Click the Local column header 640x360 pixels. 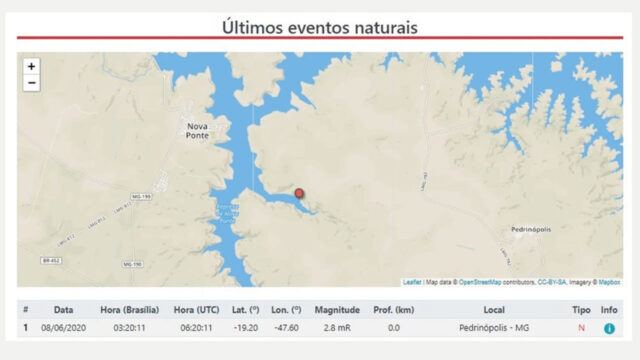click(494, 310)
